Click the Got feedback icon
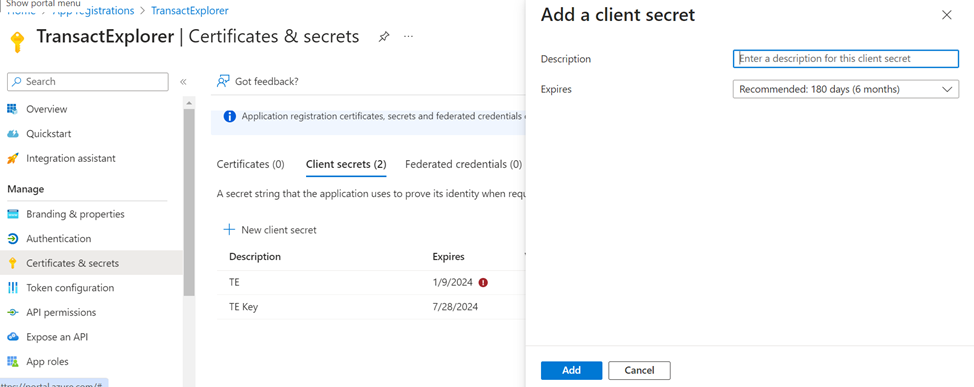This screenshot has height=387, width=974. point(223,81)
